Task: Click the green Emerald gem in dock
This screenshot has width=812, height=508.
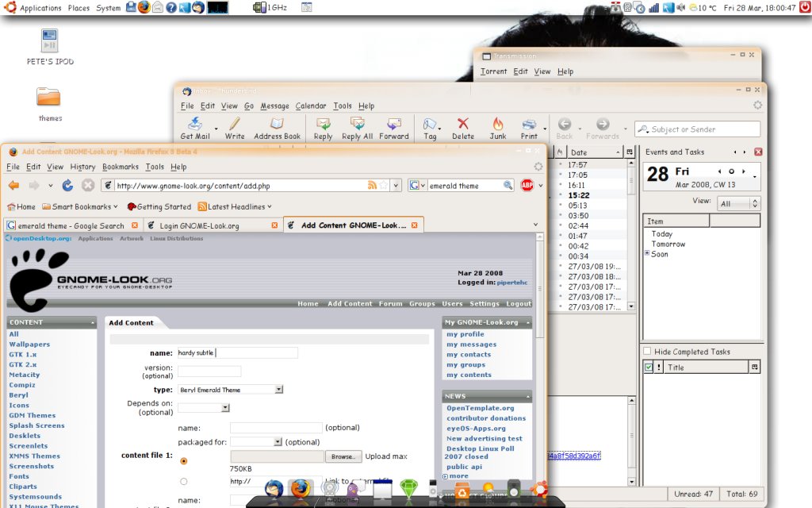Action: 408,488
